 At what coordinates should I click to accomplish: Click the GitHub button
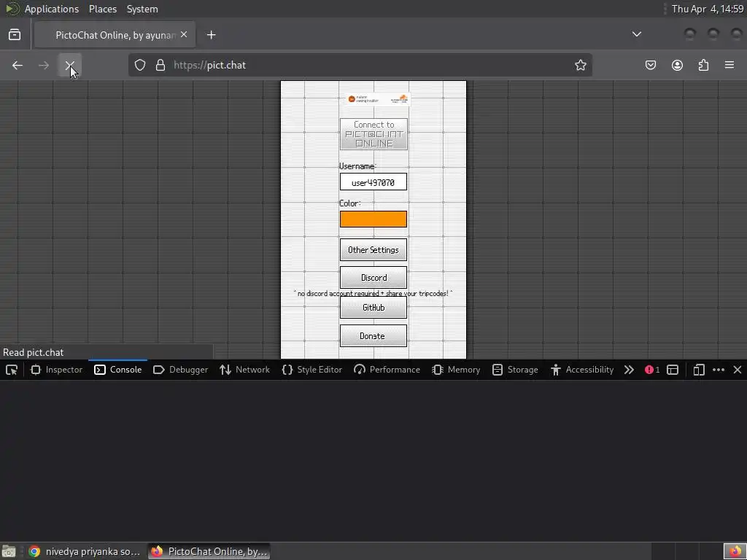(373, 308)
